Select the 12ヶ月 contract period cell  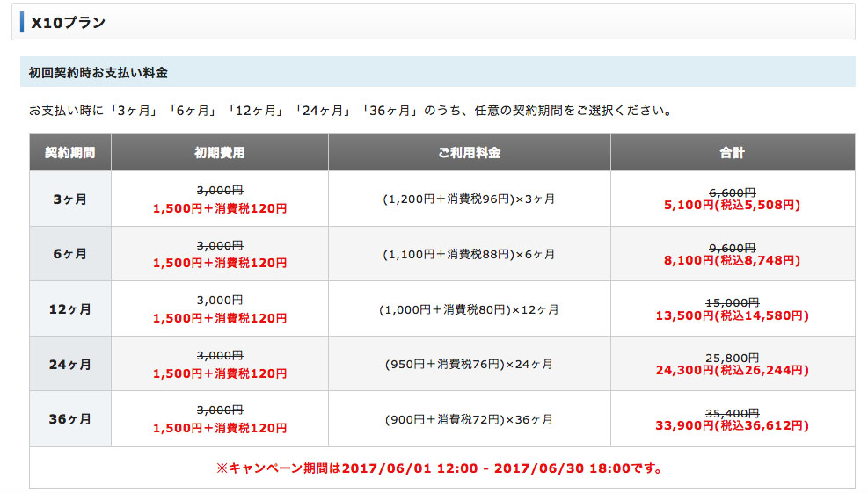[70, 308]
